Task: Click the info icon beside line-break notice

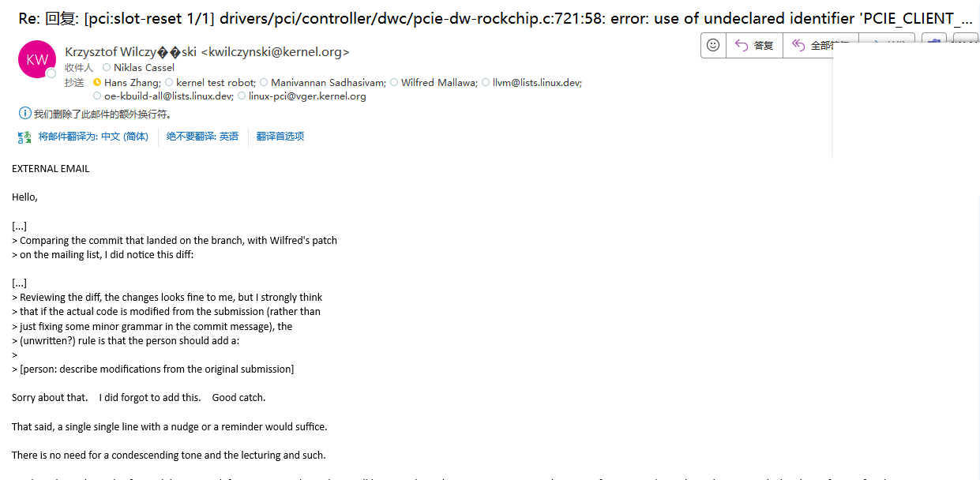Action: (24, 114)
